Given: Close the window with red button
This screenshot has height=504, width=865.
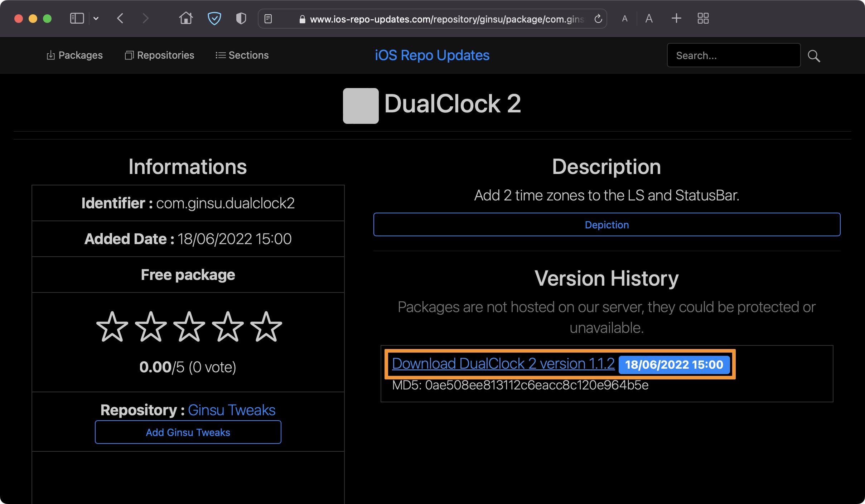Looking at the screenshot, I should click(x=19, y=18).
